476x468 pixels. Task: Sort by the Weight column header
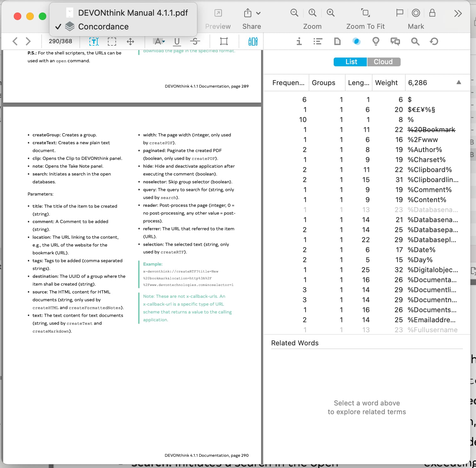pyautogui.click(x=387, y=83)
